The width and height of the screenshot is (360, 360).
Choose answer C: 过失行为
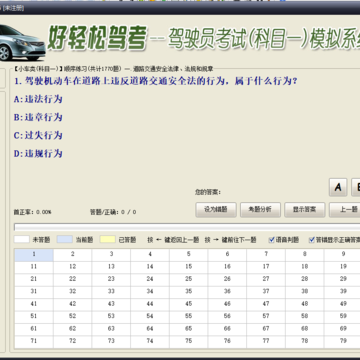point(38,135)
